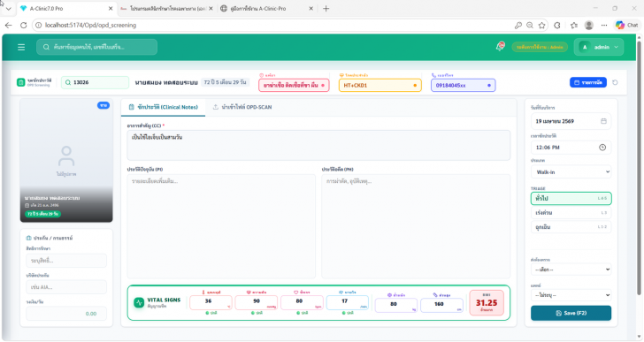Click the browser back arrow
644x342 pixels.
tap(8, 25)
